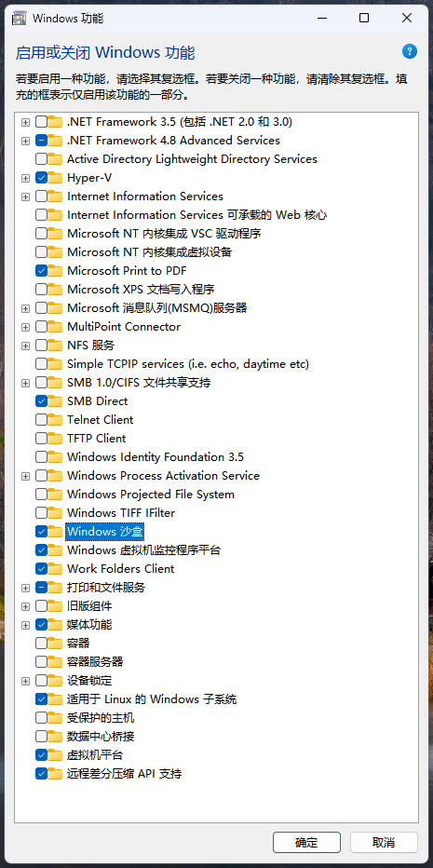Click folder icon beside Windows TIFF IFilter
The height and width of the screenshot is (868, 433).
point(55,512)
